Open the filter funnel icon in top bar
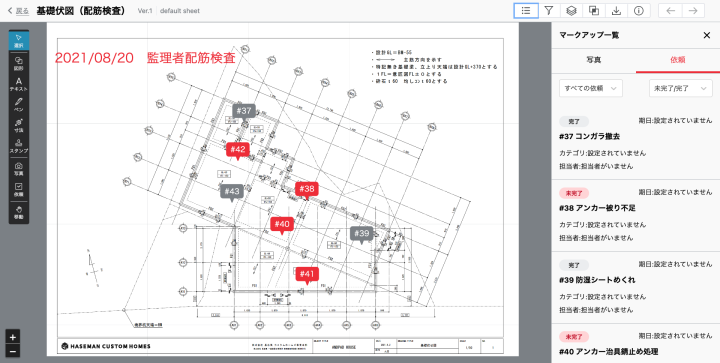The height and width of the screenshot is (363, 720). [x=549, y=11]
